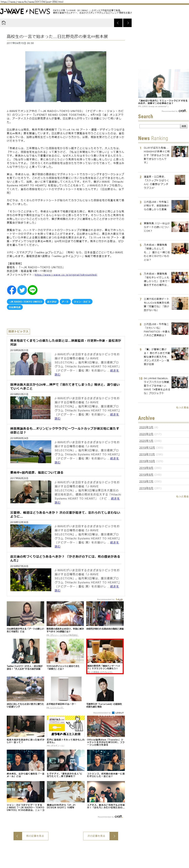Select the ジョン・カビラ tag
The width and height of the screenshot is (189, 868).
click(x=82, y=302)
